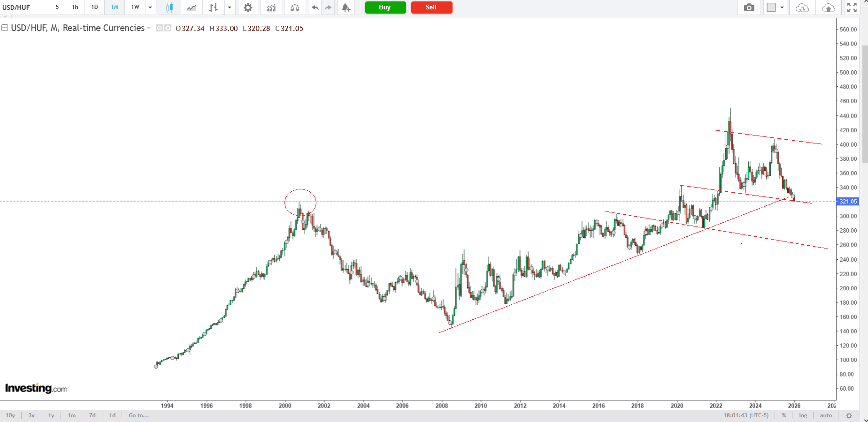
Task: Collapse the USD/HUF legend with minus box
Action: pyautogui.click(x=5, y=28)
